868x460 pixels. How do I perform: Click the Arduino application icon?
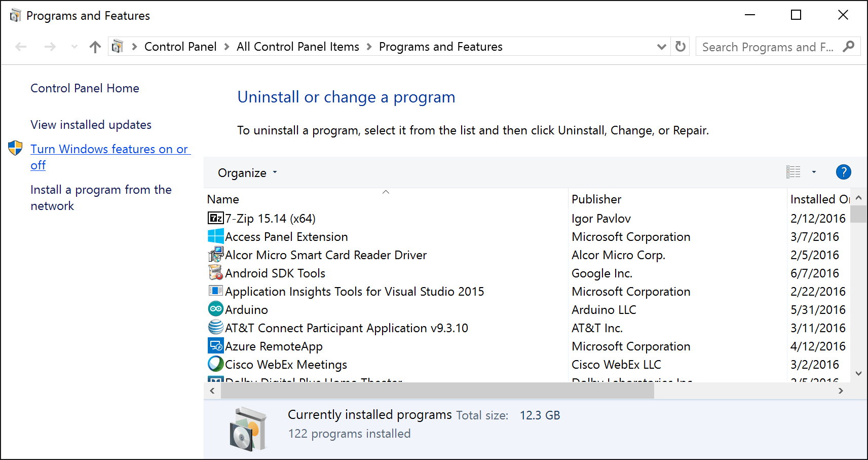pos(215,309)
